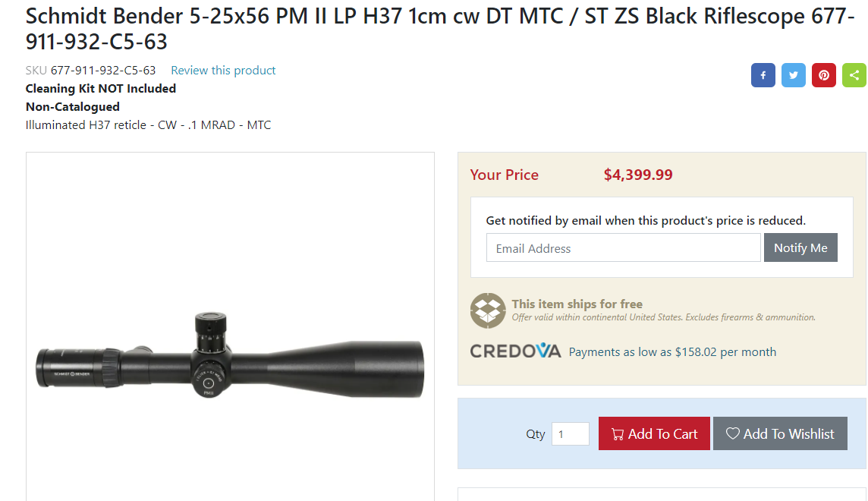Open the Review this product link
Viewport: 868px width, 501px height.
[x=223, y=71]
